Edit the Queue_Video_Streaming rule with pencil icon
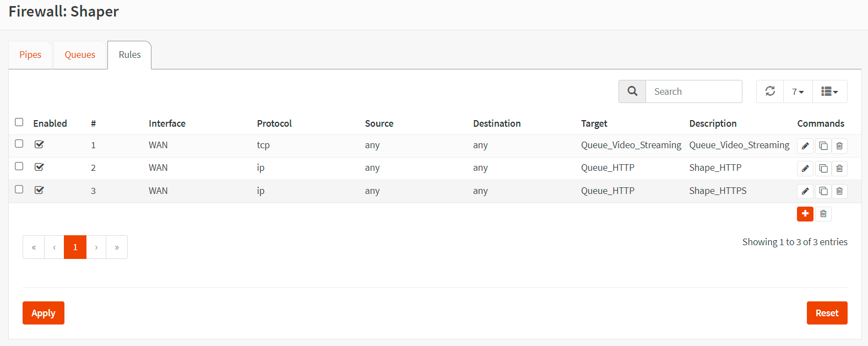The width and height of the screenshot is (868, 346). pos(805,146)
